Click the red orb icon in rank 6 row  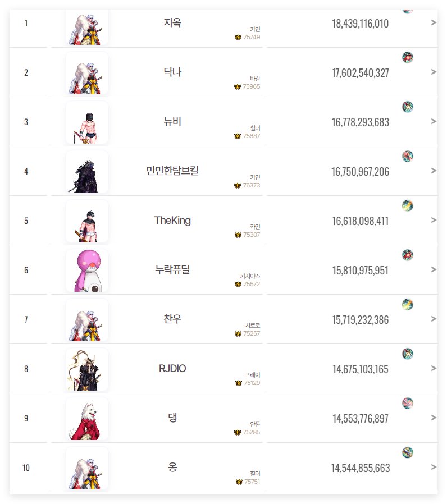click(408, 255)
